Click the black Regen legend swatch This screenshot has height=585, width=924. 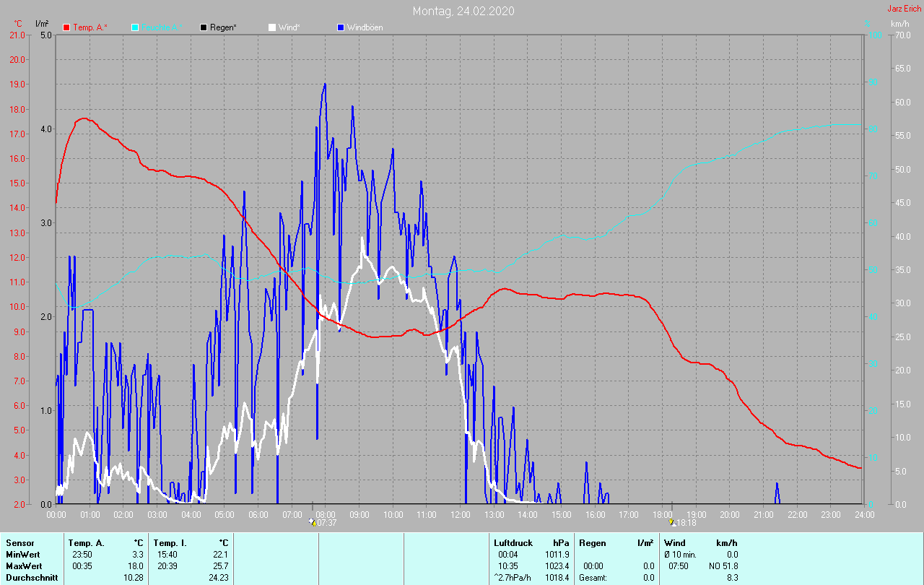pos(204,27)
